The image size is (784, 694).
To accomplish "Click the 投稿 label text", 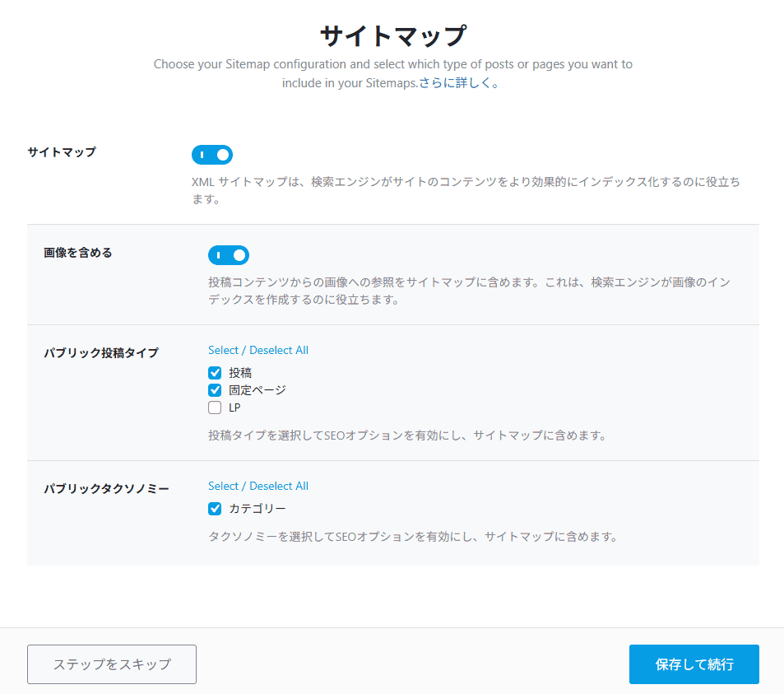I will (241, 372).
